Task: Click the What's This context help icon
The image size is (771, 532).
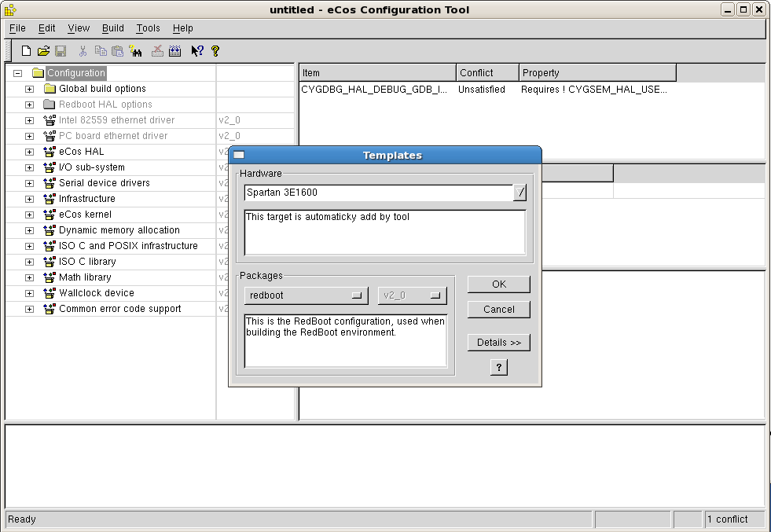Action: point(197,51)
